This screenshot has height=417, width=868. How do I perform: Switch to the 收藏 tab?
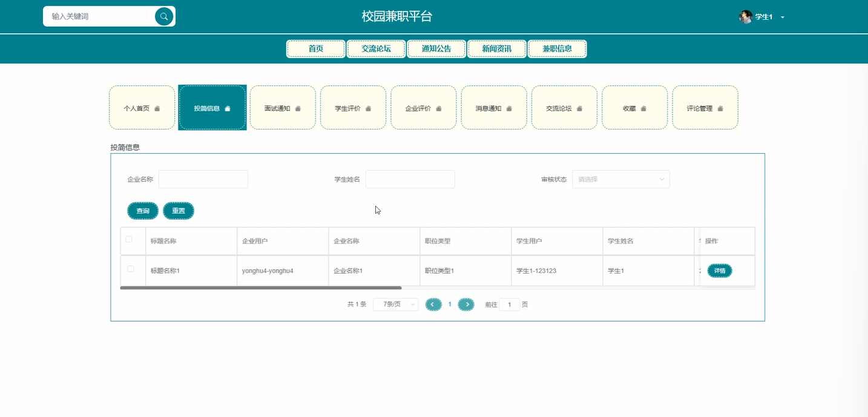(635, 108)
